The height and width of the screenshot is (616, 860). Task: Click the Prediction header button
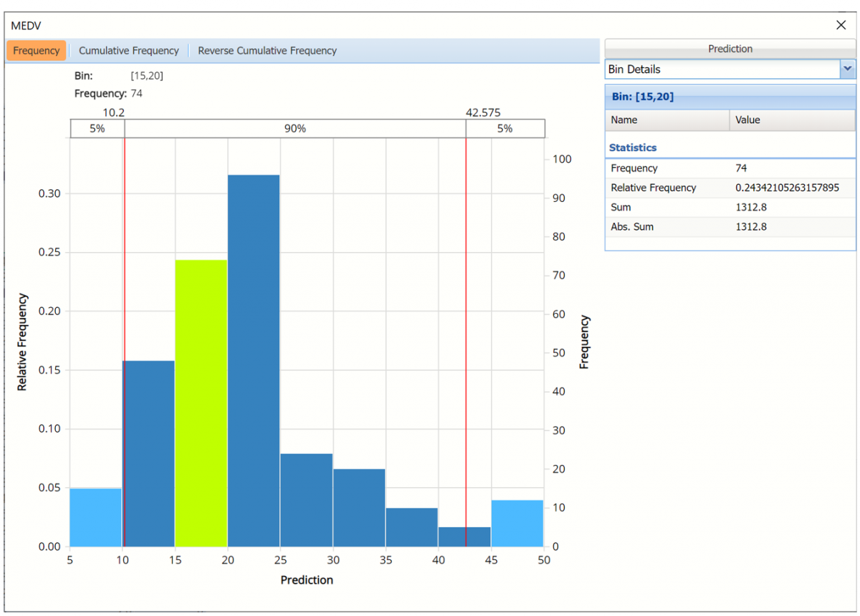tap(730, 49)
